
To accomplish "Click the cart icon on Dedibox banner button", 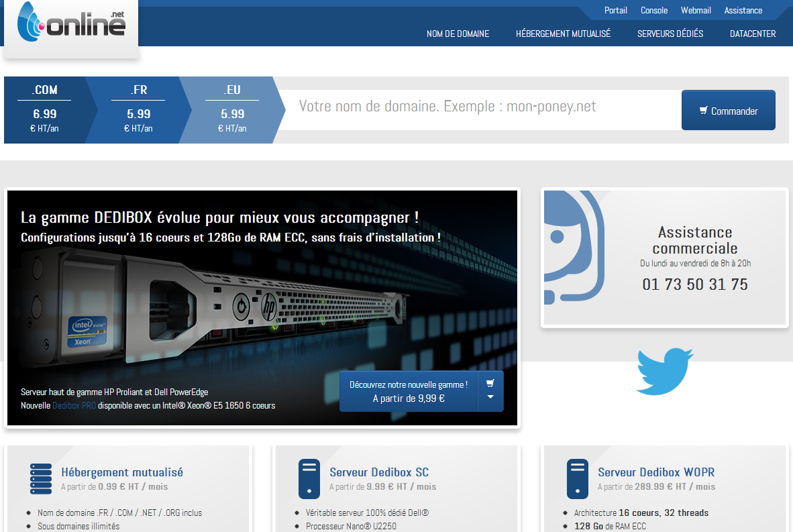I will coord(490,383).
